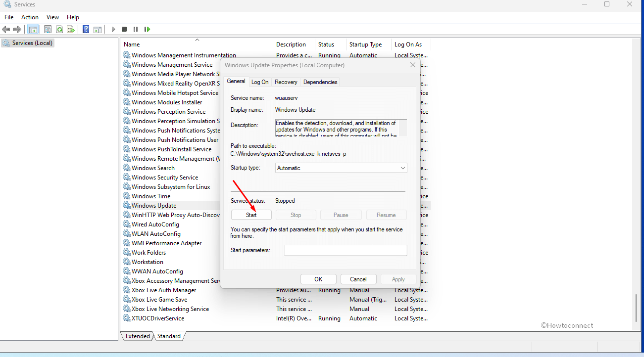Click the Pause Service toolbar icon
This screenshot has height=357, width=644.
135,30
